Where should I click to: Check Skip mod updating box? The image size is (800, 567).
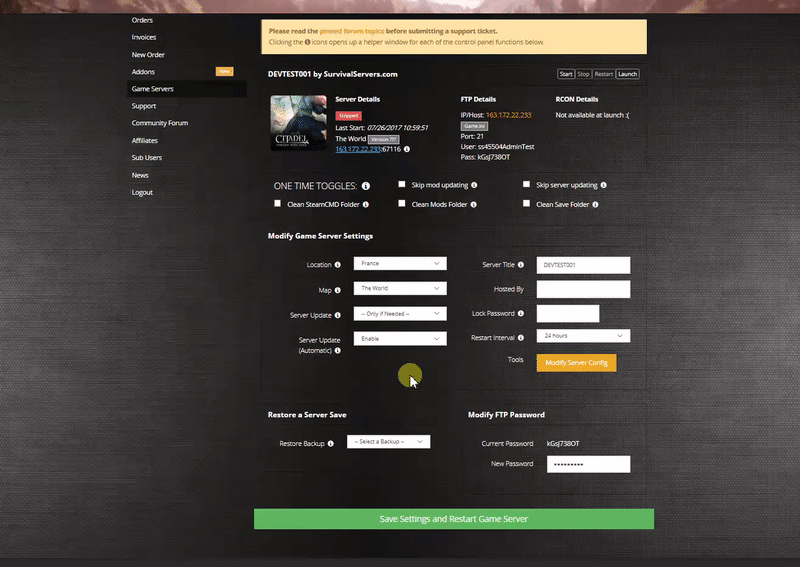(402, 184)
